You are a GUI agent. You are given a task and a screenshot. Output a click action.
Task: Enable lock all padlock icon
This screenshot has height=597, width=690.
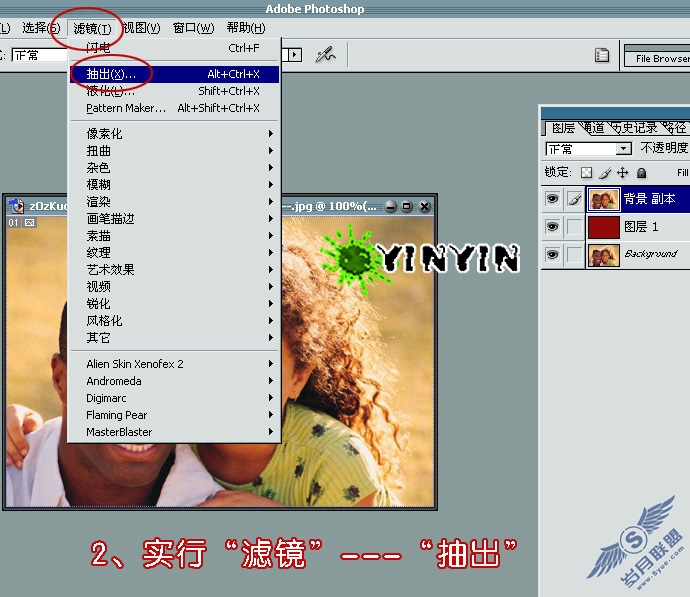(x=642, y=173)
